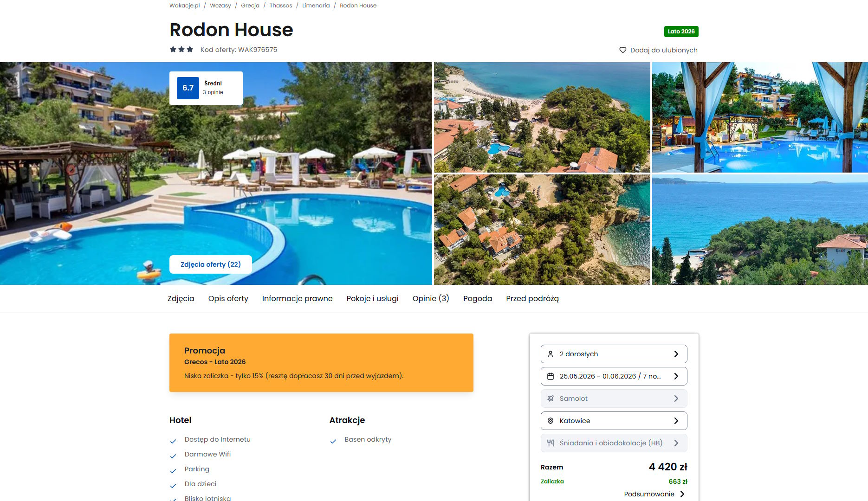Open the evening pool photo thumbnail
Image resolution: width=868 pixels, height=501 pixels.
pos(760,117)
